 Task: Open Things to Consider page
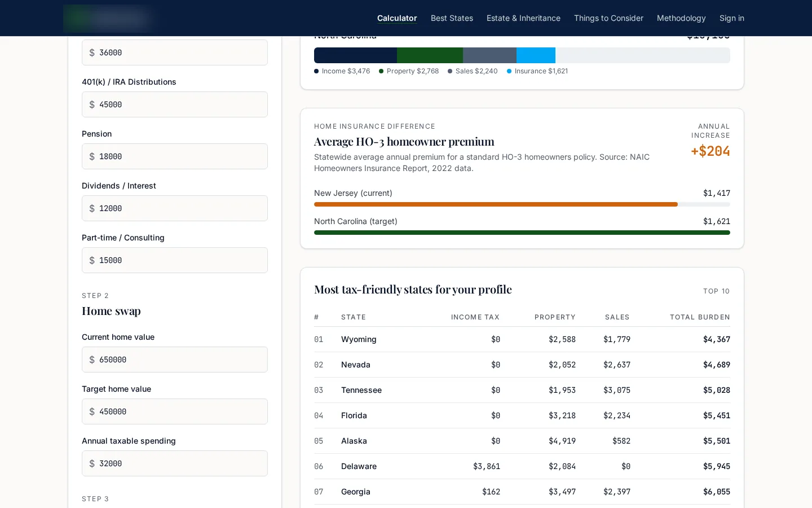pyautogui.click(x=608, y=18)
